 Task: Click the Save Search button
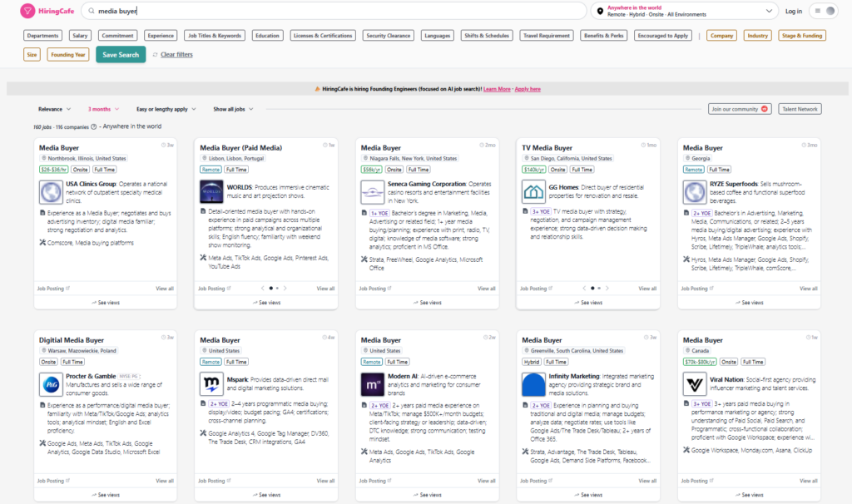121,55
